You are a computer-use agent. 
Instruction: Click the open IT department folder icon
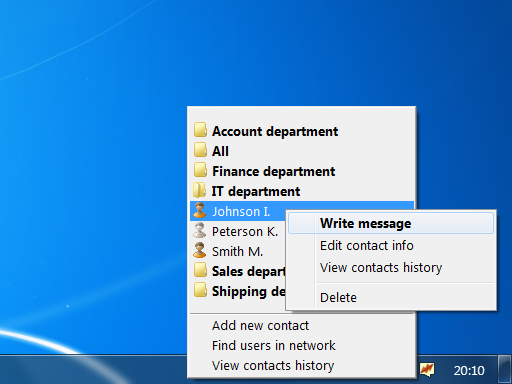pyautogui.click(x=199, y=190)
